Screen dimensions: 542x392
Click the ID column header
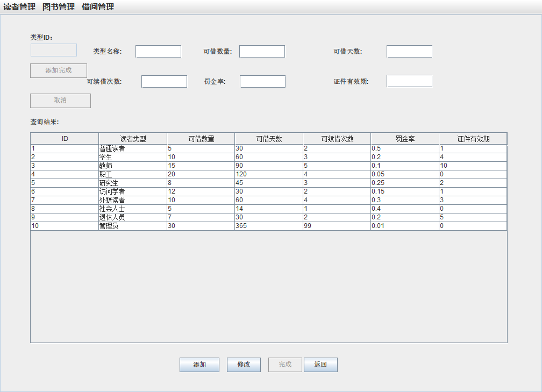[x=65, y=139]
